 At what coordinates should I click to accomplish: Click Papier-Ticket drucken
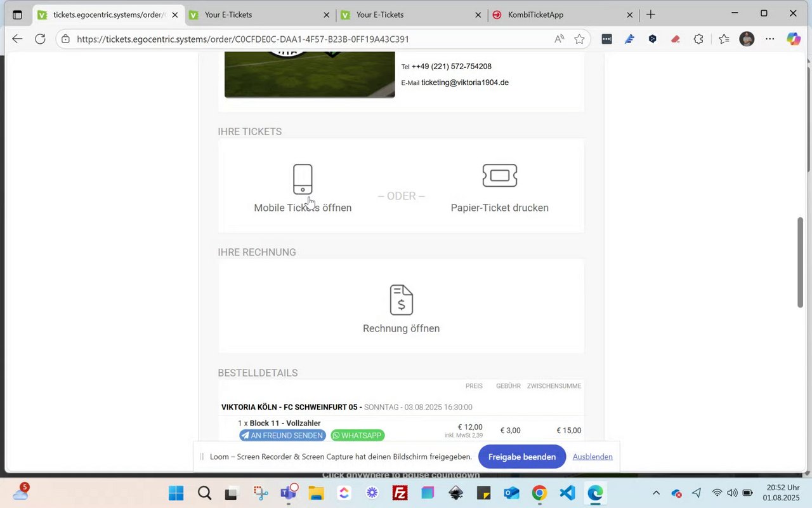500,208
